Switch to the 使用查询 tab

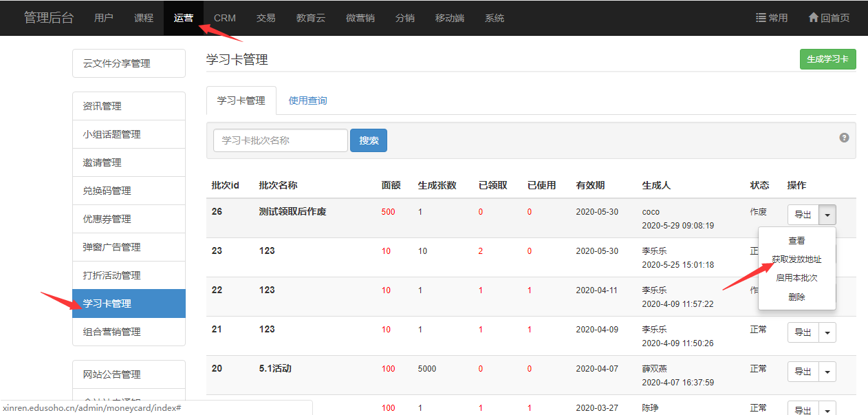coord(307,100)
